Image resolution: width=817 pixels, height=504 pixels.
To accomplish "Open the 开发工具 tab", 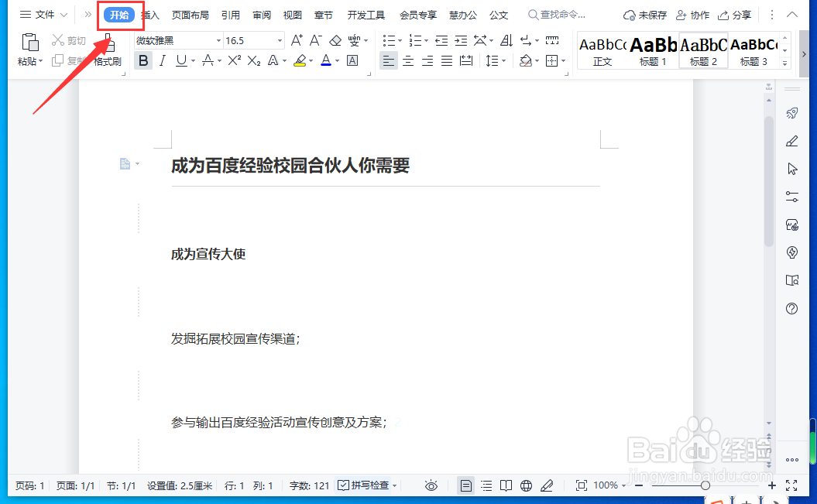I will click(x=366, y=15).
